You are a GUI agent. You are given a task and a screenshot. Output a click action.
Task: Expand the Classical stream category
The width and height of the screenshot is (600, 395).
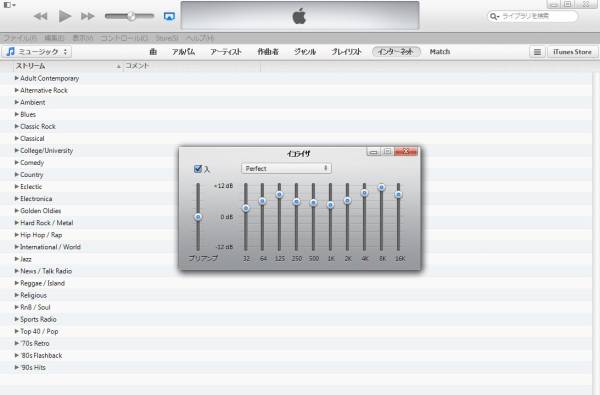tap(16, 139)
